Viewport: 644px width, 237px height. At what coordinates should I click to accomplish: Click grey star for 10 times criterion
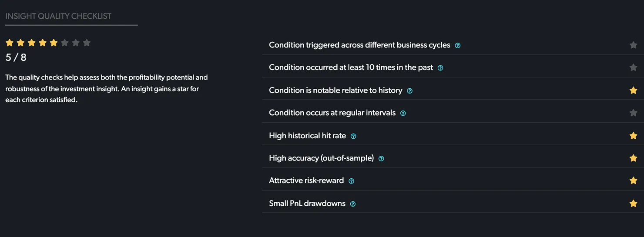(x=633, y=67)
